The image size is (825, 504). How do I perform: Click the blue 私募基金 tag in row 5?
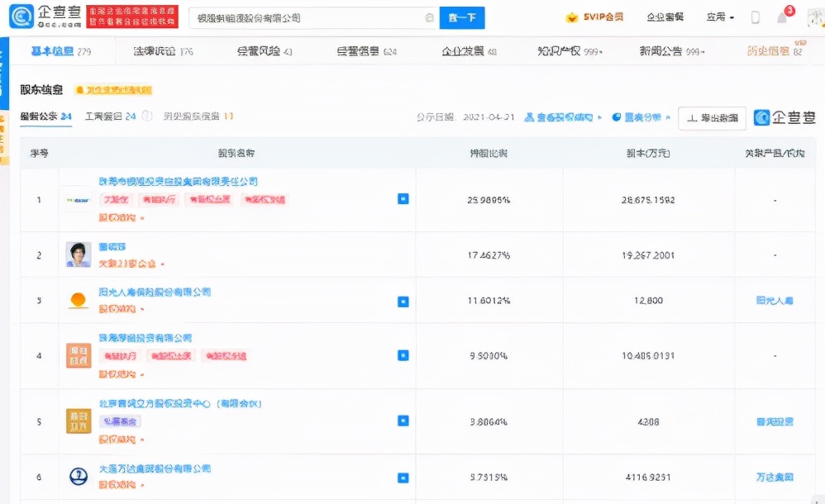pyautogui.click(x=120, y=421)
